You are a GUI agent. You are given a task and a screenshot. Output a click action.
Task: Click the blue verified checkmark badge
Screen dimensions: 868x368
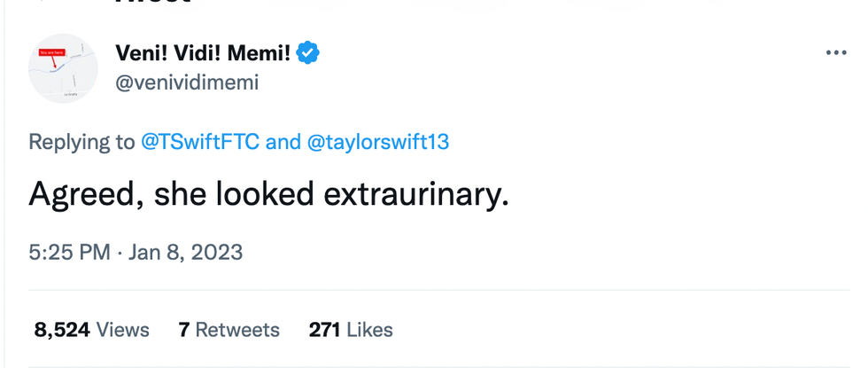tap(308, 53)
